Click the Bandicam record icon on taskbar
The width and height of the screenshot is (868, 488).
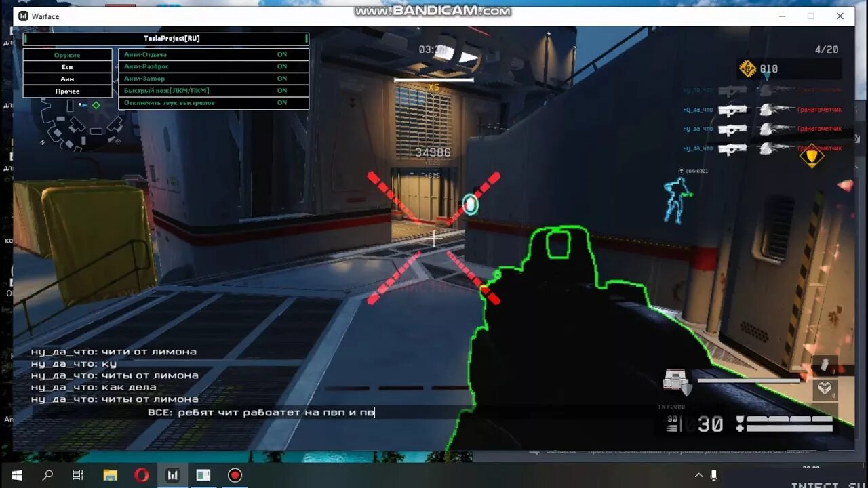[x=235, y=475]
